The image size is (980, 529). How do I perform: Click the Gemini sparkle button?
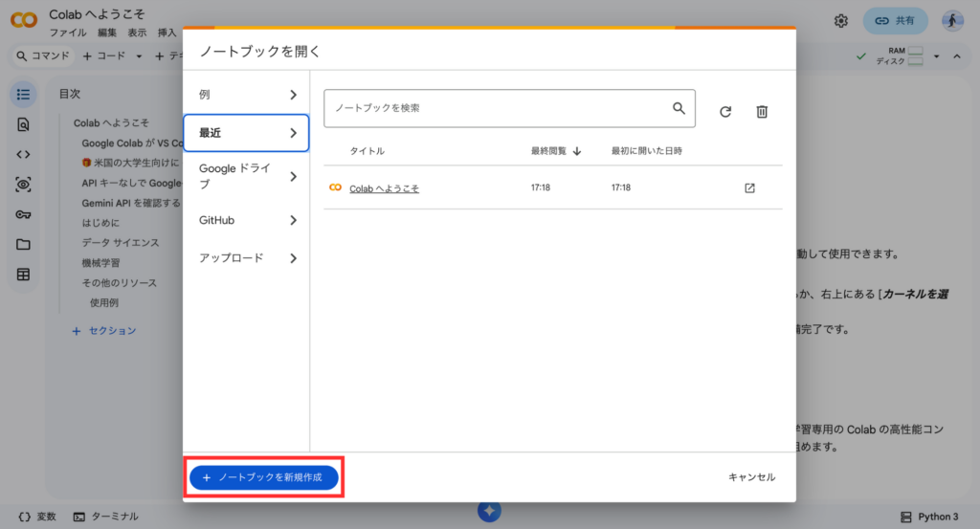coord(489,511)
